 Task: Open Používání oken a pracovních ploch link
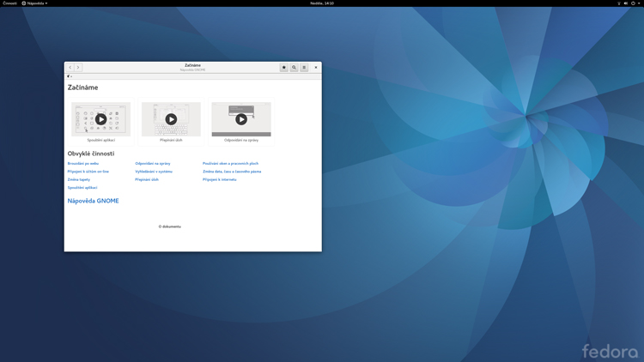pos(230,163)
